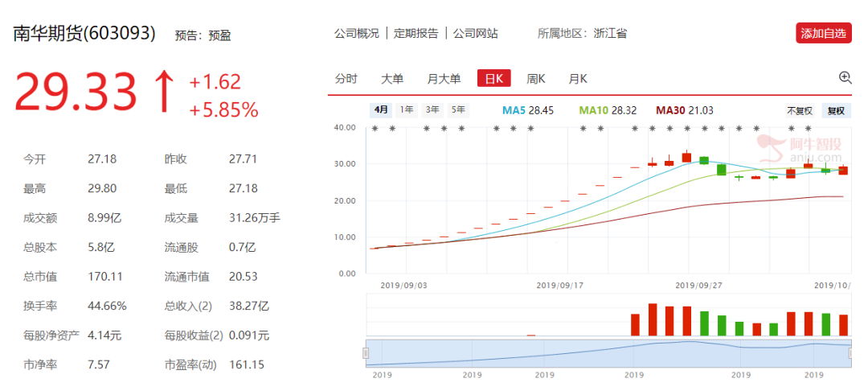Click the 2019/09/17 date axis label
The height and width of the screenshot is (391, 868).
click(x=559, y=286)
